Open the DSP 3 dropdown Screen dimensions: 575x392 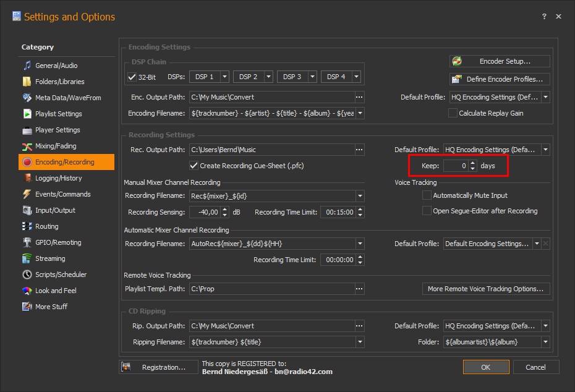tap(313, 77)
